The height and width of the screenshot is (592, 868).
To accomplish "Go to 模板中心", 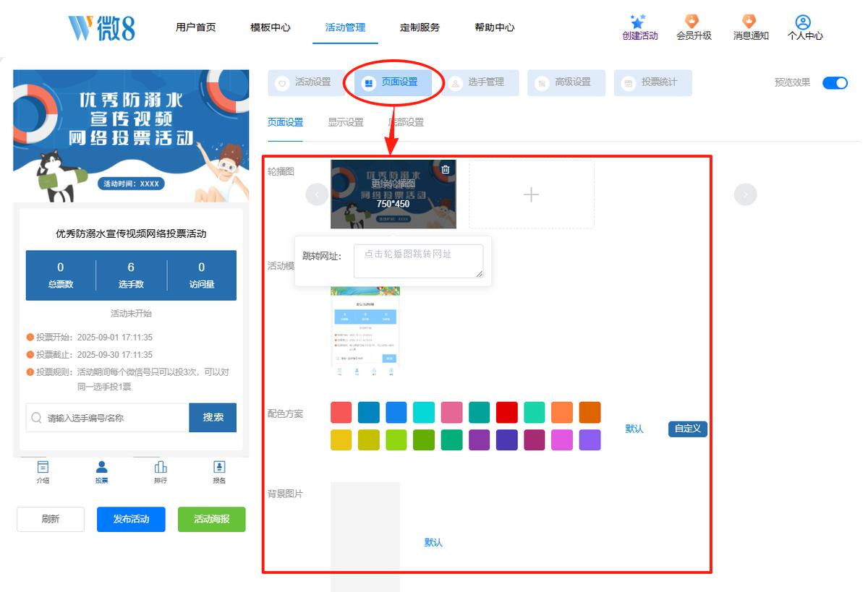I will coord(271,27).
